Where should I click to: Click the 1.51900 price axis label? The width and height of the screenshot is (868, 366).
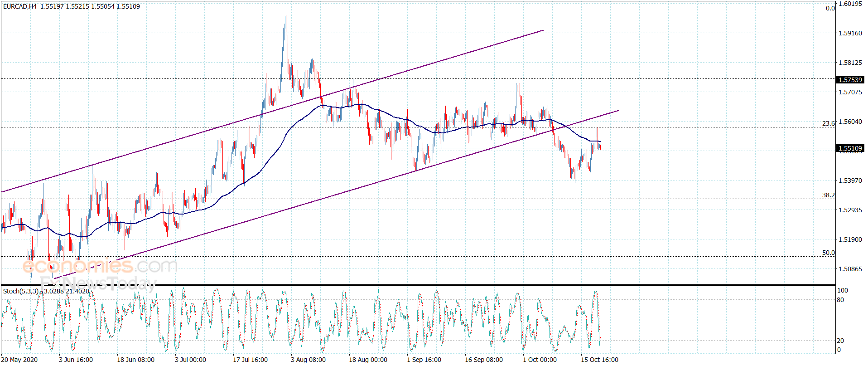[850, 239]
